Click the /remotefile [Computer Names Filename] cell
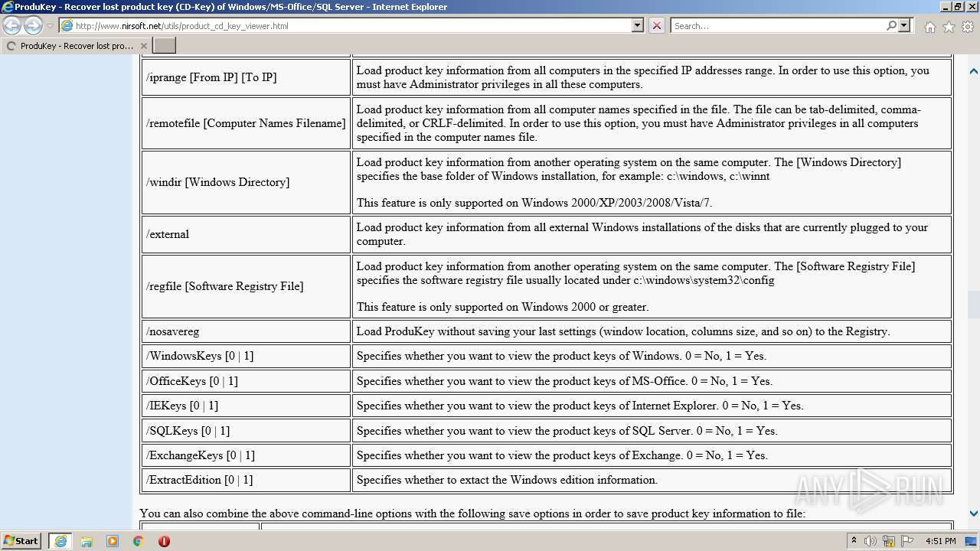The image size is (980, 551). (246, 123)
